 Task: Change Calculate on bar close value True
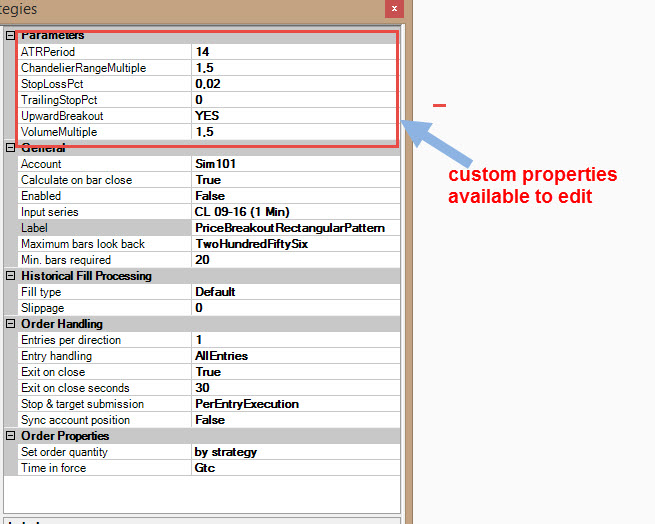click(x=295, y=180)
